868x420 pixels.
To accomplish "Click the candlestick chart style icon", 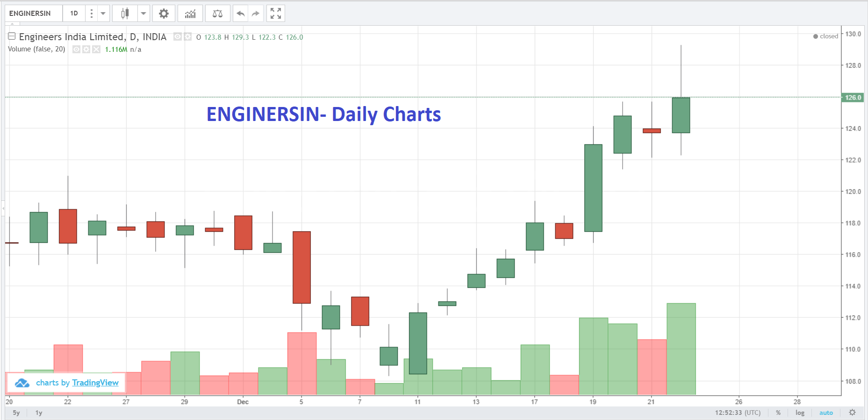I will point(125,14).
